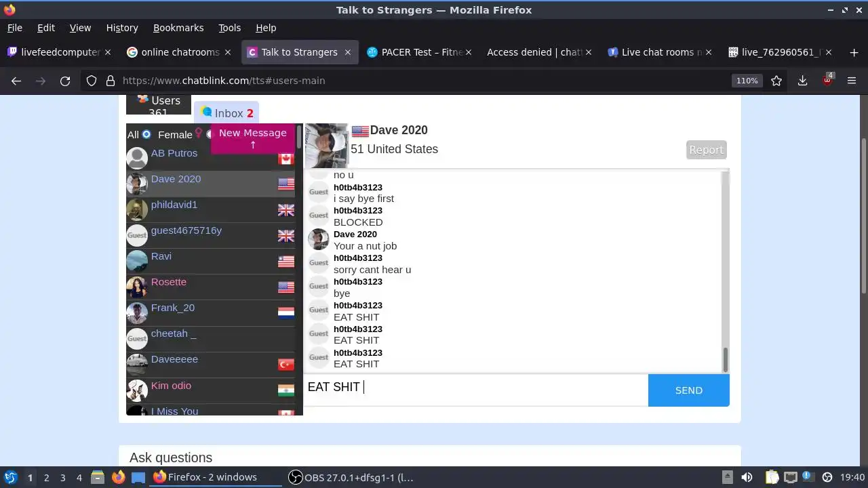Screen dimensions: 868x488
Task: Click the user list scrollbar thumb
Action: pos(299,138)
